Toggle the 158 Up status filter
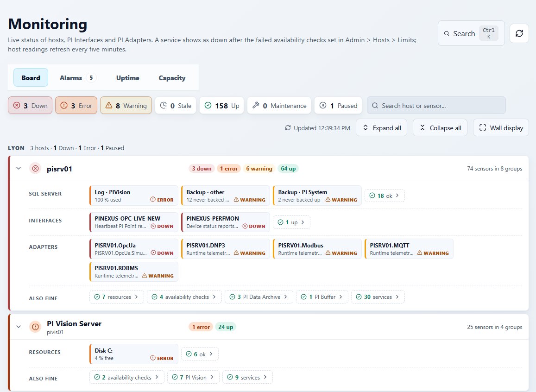This screenshot has width=536, height=392. point(221,106)
